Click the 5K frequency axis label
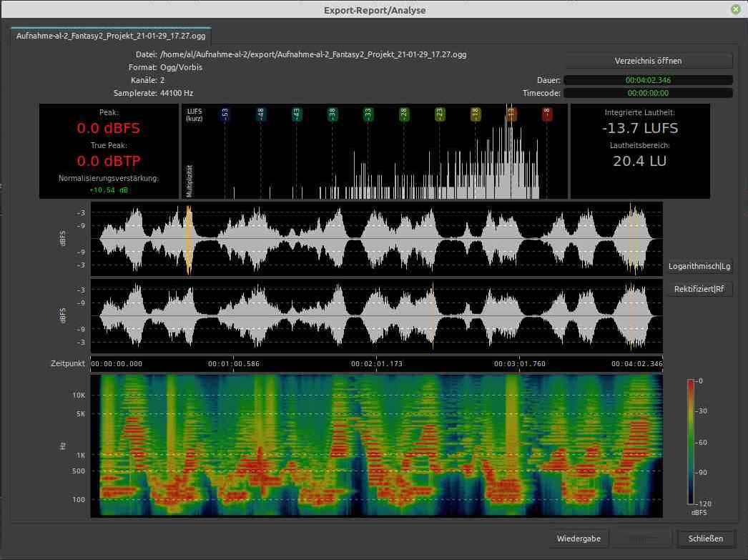This screenshot has width=748, height=560. tap(81, 413)
